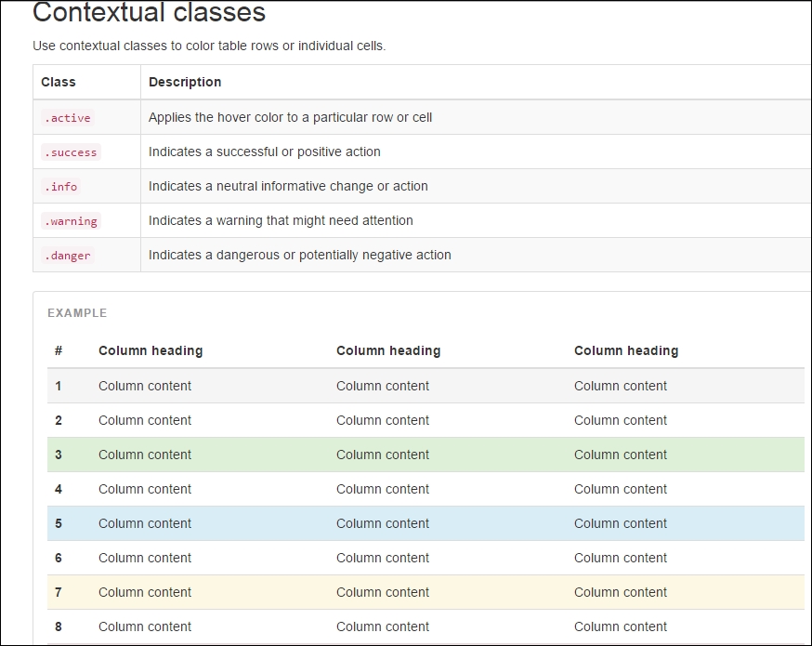This screenshot has height=646, width=812.
Task: Click the .danger class code label
Action: click(x=67, y=256)
